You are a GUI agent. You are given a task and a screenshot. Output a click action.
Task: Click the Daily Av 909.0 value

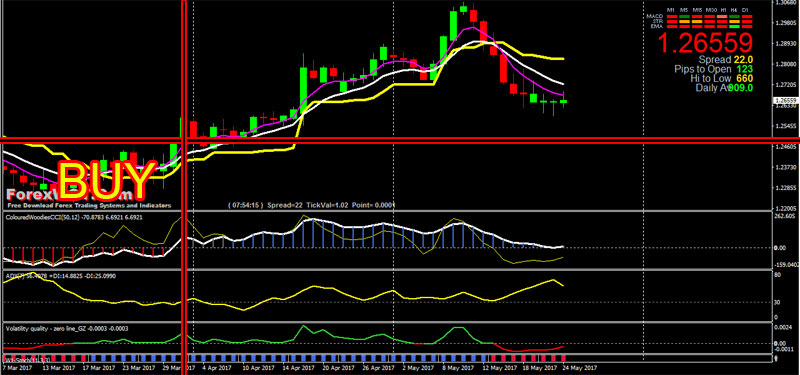741,88
